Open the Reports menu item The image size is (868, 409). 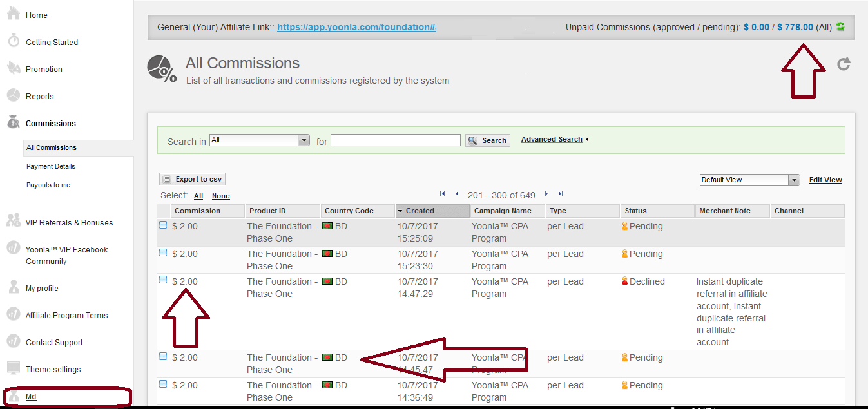39,96
